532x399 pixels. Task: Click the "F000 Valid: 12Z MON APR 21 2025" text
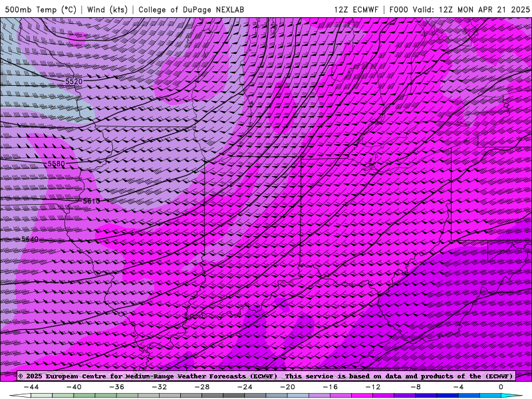tap(460, 9)
